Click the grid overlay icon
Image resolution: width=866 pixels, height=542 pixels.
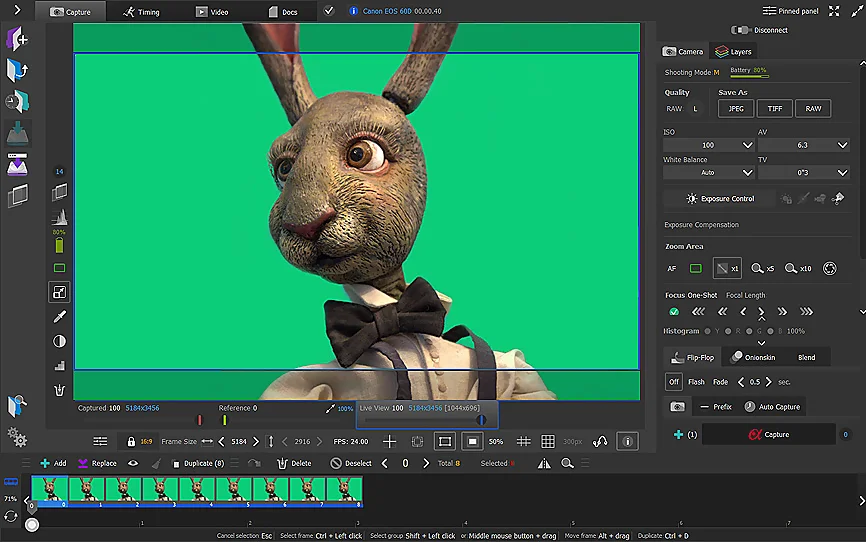(548, 441)
